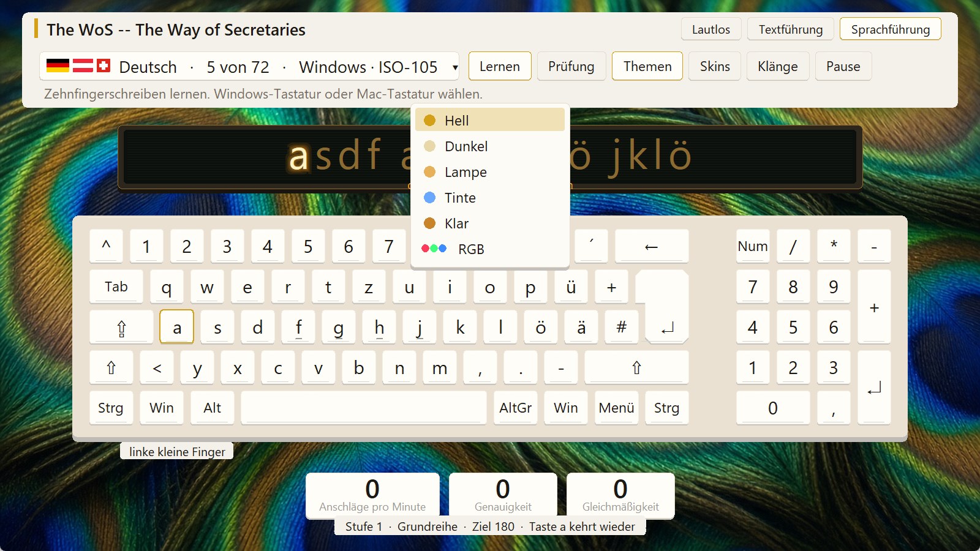Click the j key with home marker
The image size is (980, 551).
tap(420, 327)
